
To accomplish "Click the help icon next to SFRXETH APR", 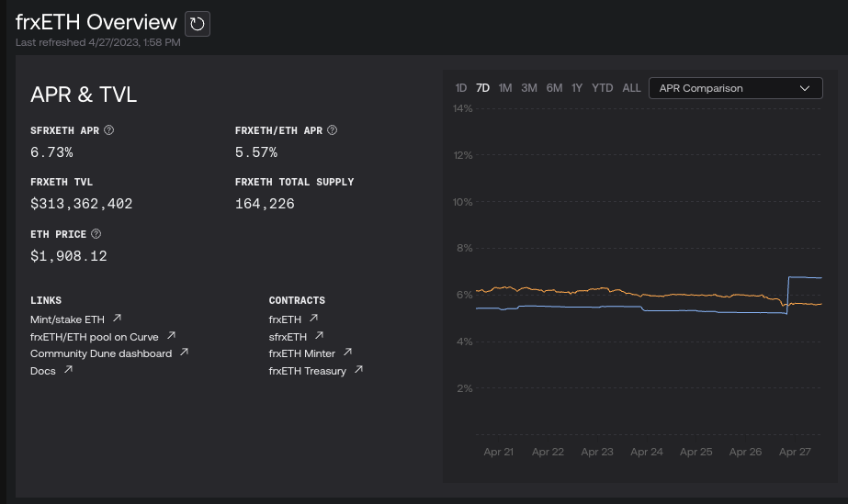I will (109, 130).
